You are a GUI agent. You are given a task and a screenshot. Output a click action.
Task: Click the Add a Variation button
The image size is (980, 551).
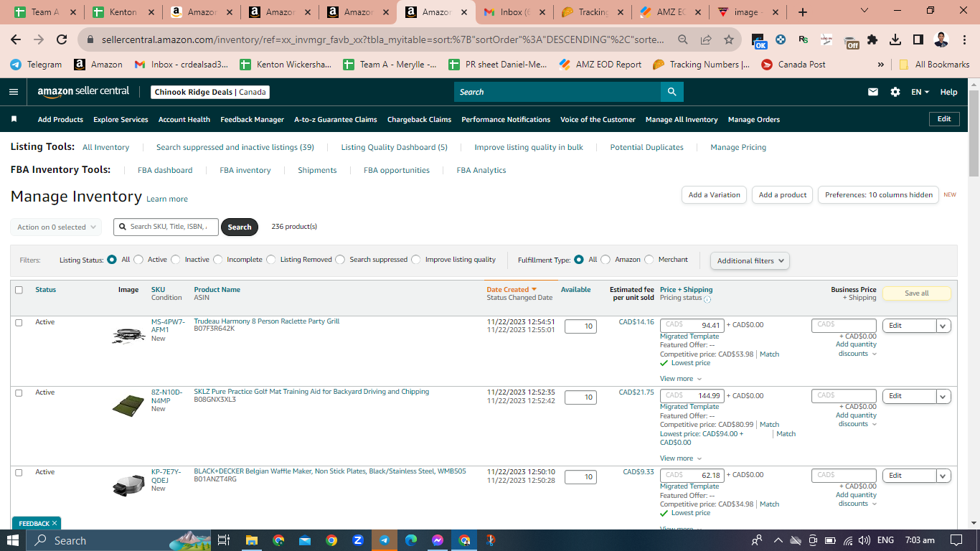click(x=714, y=195)
